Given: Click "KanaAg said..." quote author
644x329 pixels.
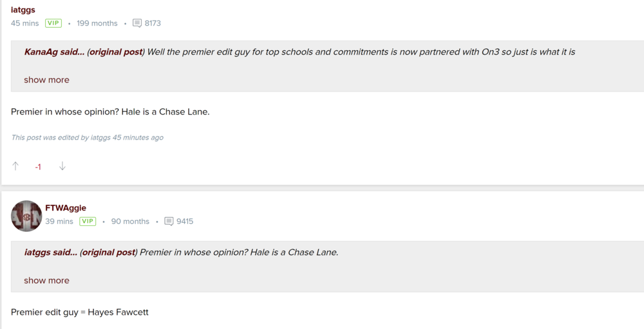Looking at the screenshot, I should (x=54, y=52).
